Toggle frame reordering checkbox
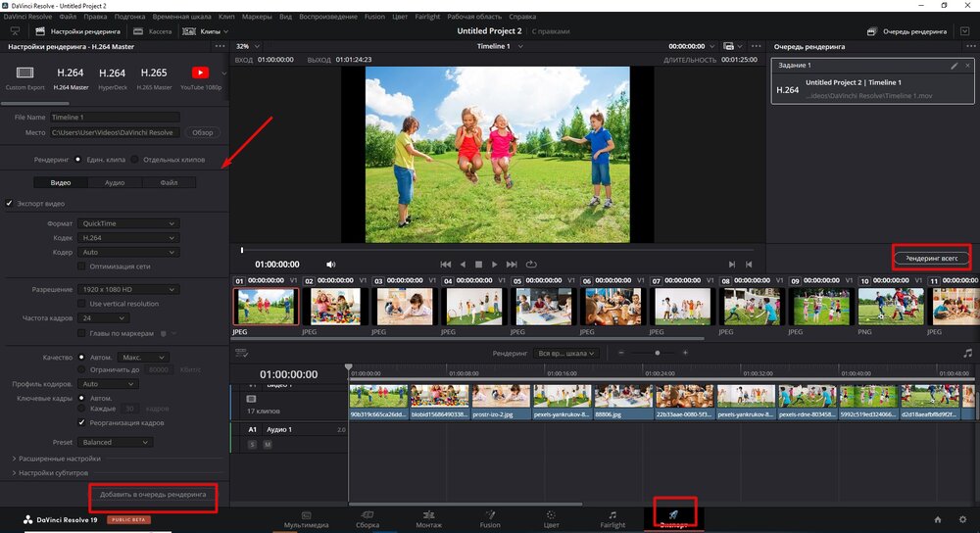This screenshot has width=980, height=533. [81, 422]
